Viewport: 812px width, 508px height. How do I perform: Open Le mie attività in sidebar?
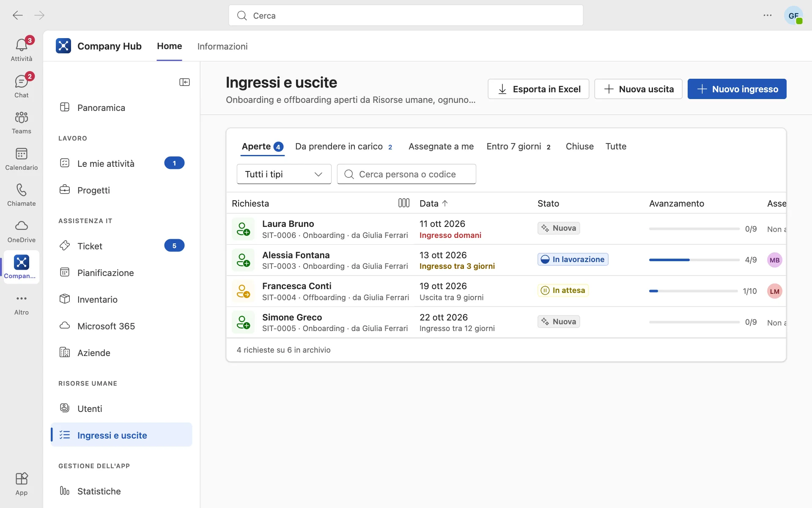pos(121,163)
